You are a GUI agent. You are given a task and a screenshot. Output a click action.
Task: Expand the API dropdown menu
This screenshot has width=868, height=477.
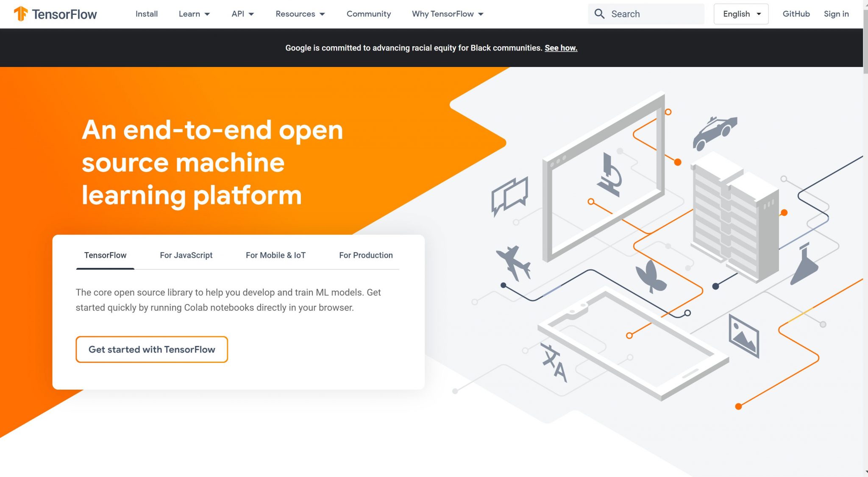tap(243, 14)
